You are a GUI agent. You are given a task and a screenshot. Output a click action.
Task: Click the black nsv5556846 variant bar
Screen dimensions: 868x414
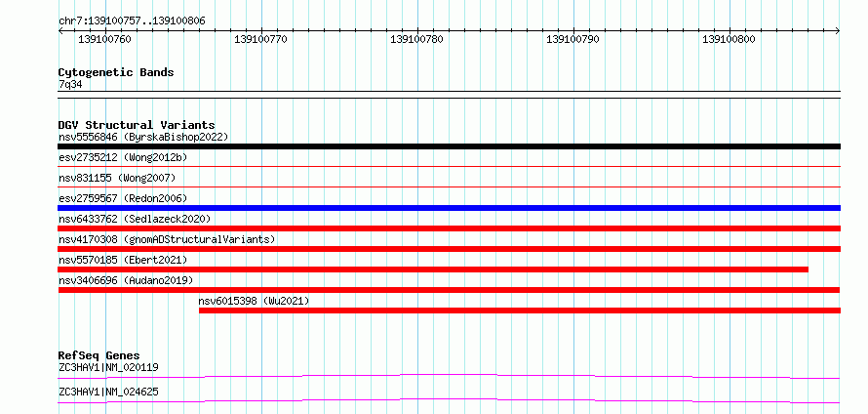[x=449, y=146]
